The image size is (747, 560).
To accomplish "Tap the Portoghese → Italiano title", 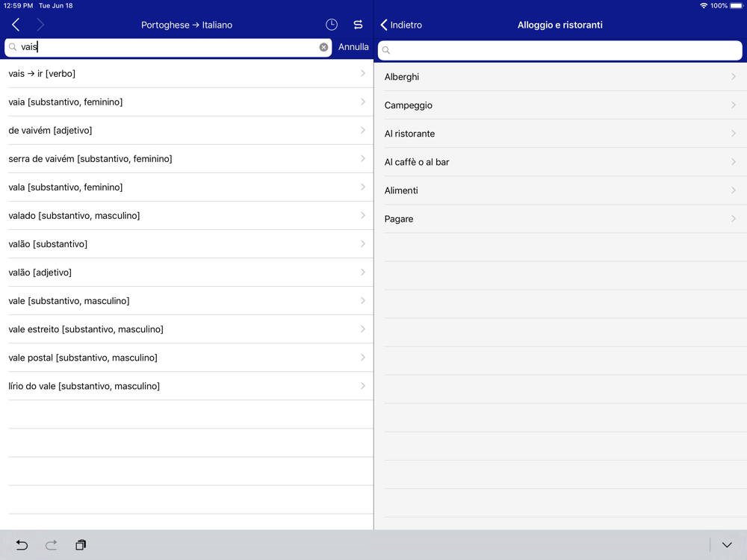I will pyautogui.click(x=187, y=25).
